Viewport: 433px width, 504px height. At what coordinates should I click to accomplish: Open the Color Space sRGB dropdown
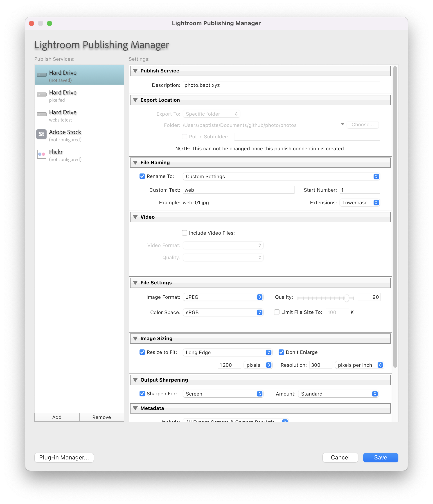223,312
